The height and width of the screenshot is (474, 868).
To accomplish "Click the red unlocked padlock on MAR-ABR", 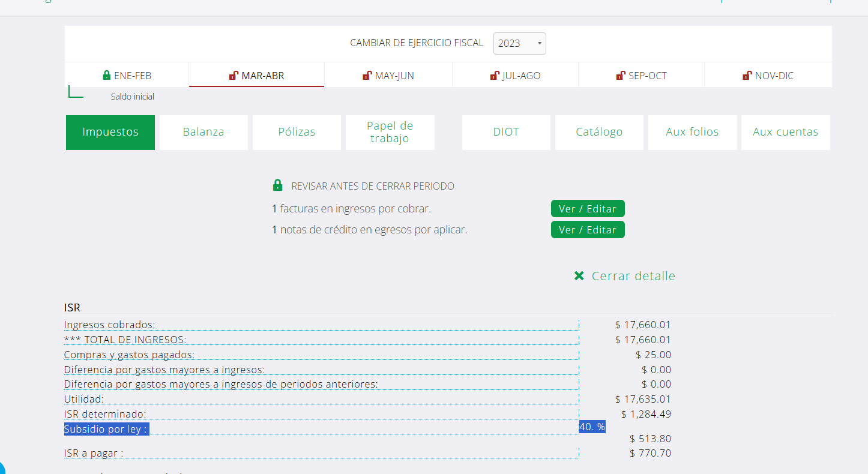I will (234, 76).
